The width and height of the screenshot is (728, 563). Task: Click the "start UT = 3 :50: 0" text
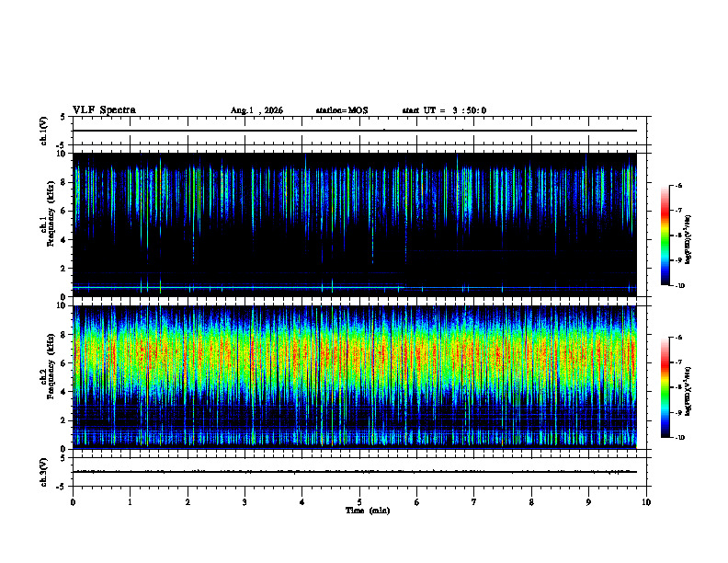444,110
